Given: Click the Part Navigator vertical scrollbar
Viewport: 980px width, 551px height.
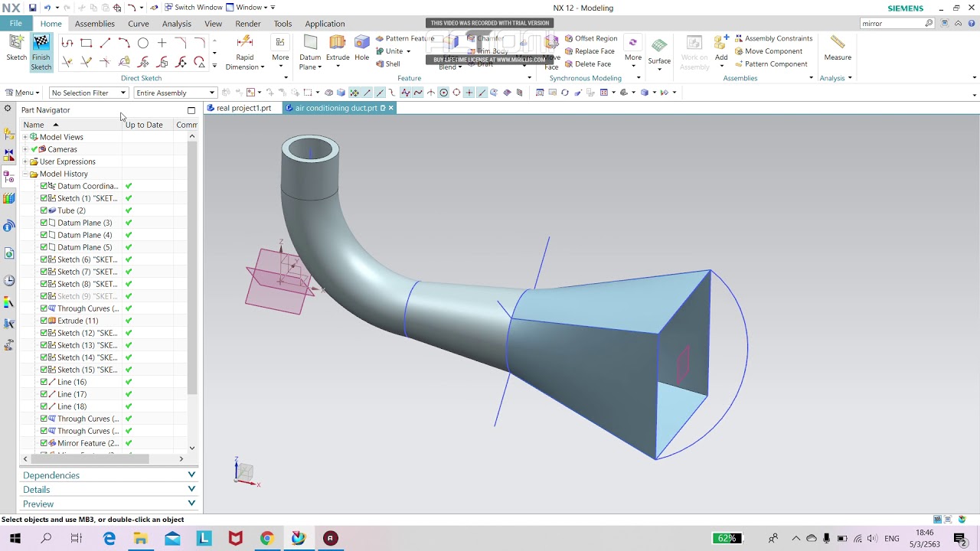Looking at the screenshot, I should pos(192,266).
